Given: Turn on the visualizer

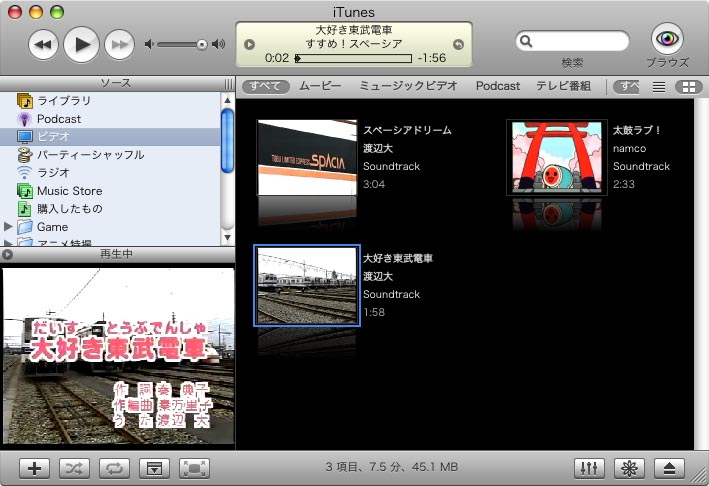Looking at the screenshot, I should click(629, 469).
